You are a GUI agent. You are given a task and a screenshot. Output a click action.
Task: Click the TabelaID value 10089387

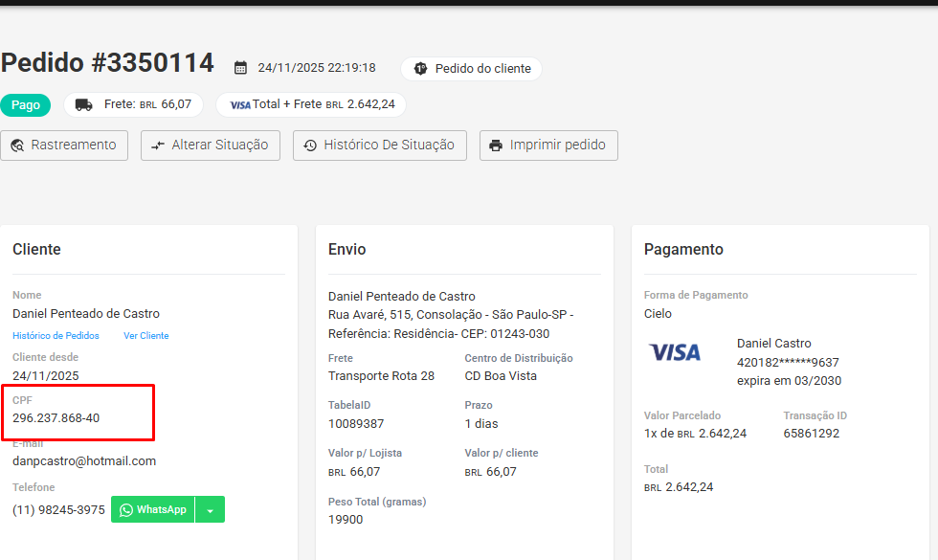click(x=356, y=423)
